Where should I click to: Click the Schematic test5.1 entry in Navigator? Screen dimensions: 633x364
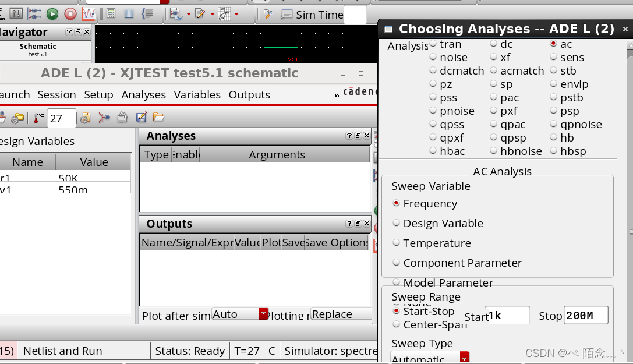coord(38,50)
